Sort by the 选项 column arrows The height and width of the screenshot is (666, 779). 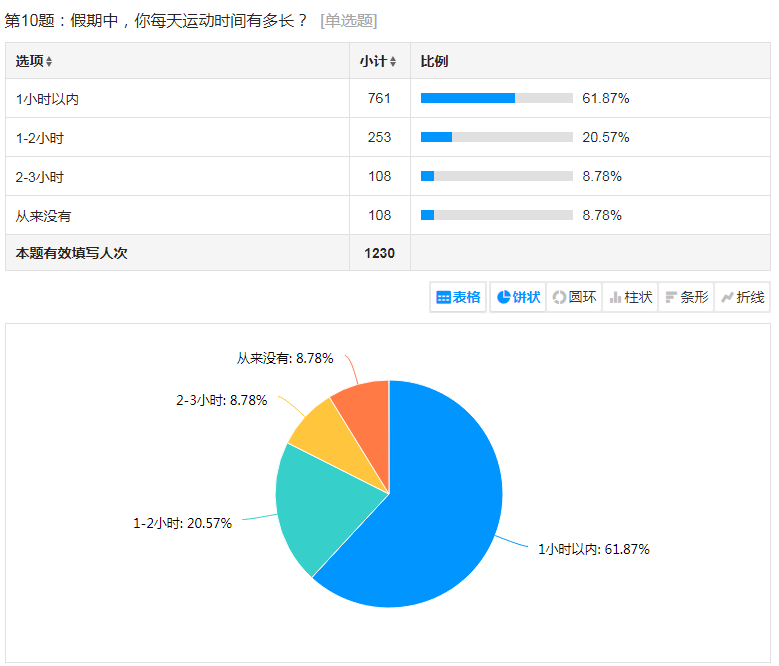50,62
